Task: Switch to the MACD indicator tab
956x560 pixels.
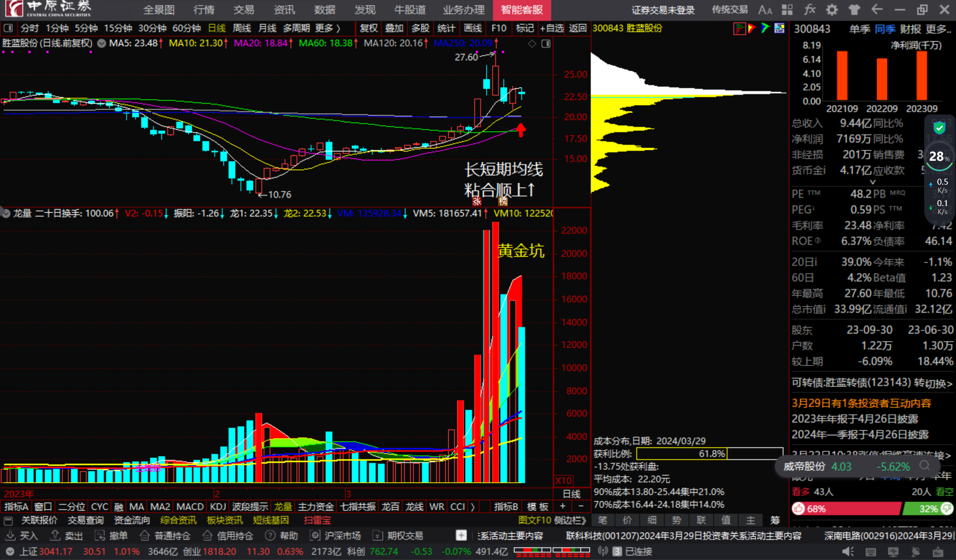Action: (x=190, y=506)
